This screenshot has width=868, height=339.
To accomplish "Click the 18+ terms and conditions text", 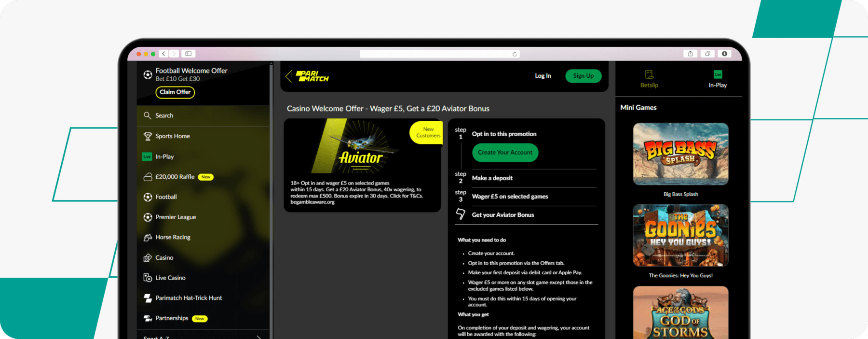I will tap(356, 193).
